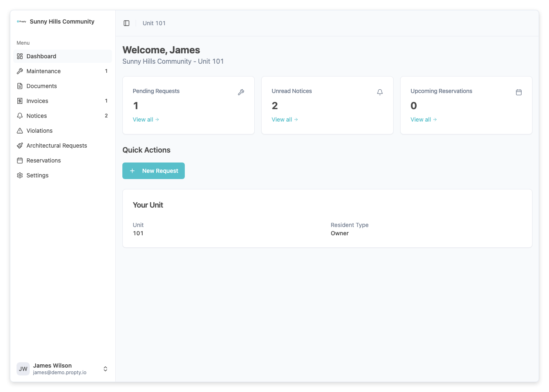This screenshot has height=392, width=549.
Task: Select the Reservations calendar icon
Action: pyautogui.click(x=20, y=160)
